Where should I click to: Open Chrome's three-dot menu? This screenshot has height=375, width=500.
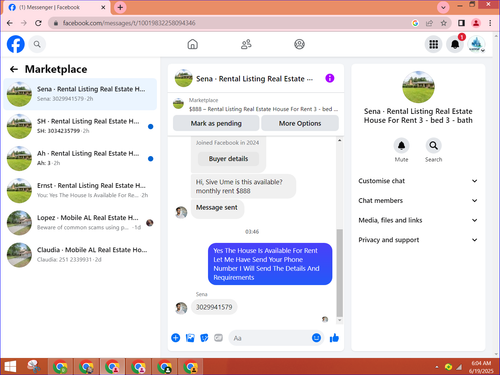point(490,23)
